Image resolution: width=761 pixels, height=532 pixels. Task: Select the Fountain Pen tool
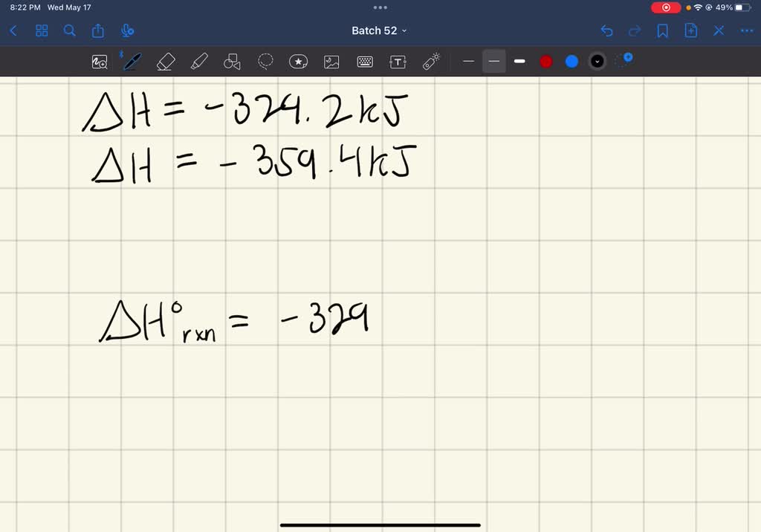click(x=132, y=62)
